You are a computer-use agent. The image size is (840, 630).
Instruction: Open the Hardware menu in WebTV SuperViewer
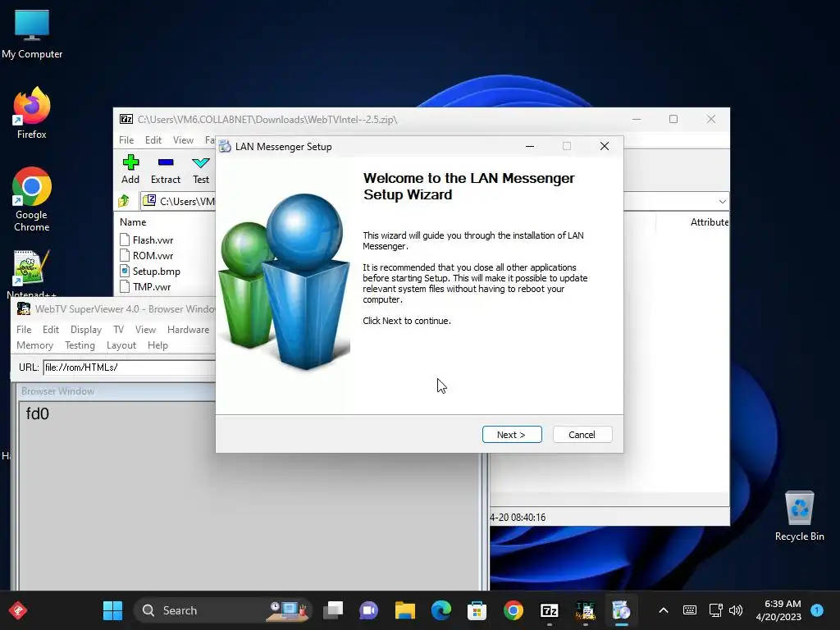click(x=188, y=330)
